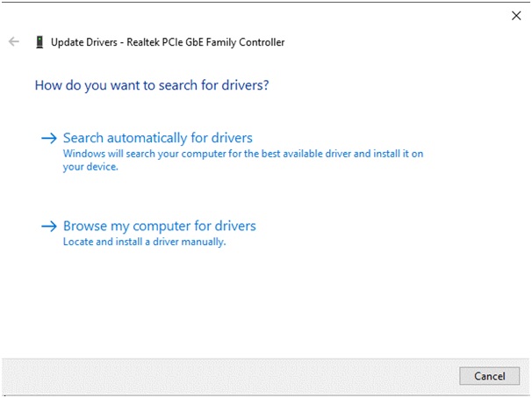Screen dimensions: 532x398
Task: Choose Browse my computer for drivers
Action: point(160,226)
